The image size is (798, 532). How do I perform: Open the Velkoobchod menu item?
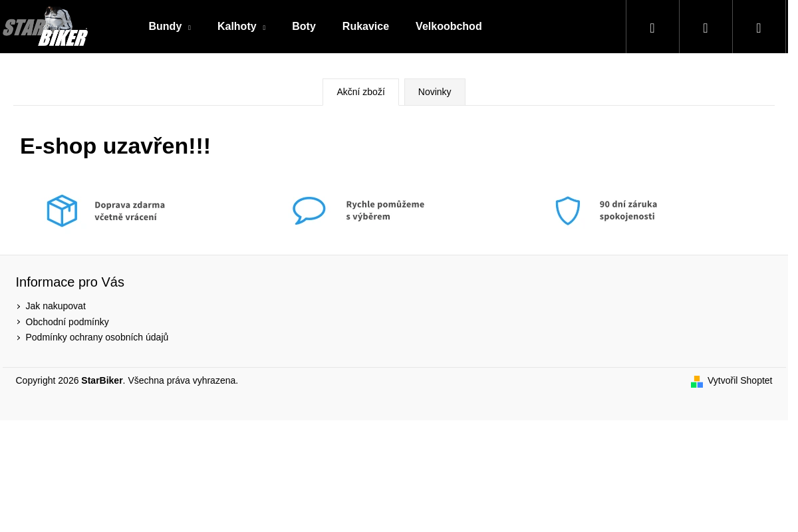click(x=448, y=27)
